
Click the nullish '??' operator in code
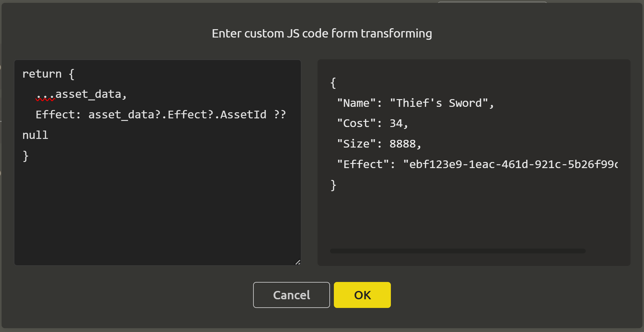point(280,115)
